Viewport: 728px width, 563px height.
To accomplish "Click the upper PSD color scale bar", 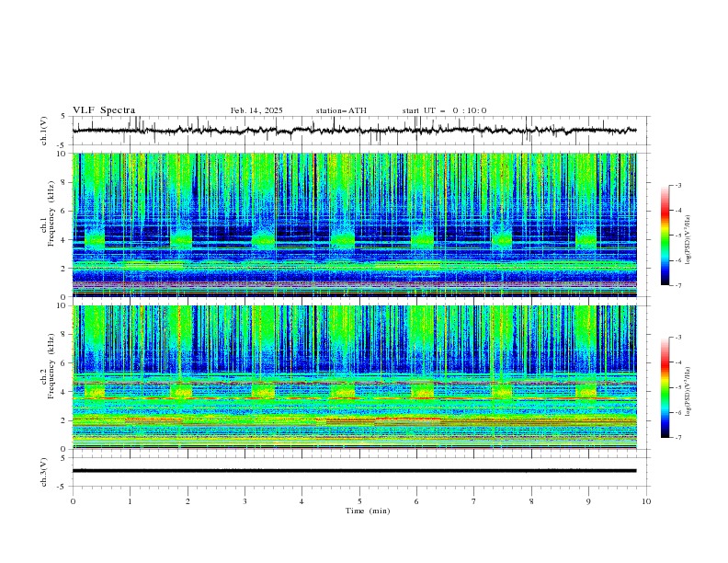I will [665, 236].
